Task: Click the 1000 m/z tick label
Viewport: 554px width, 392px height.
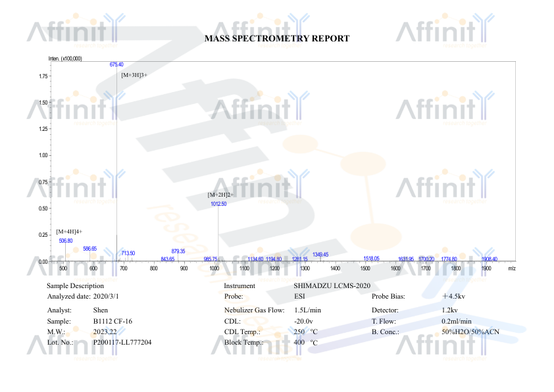Action: point(214,268)
